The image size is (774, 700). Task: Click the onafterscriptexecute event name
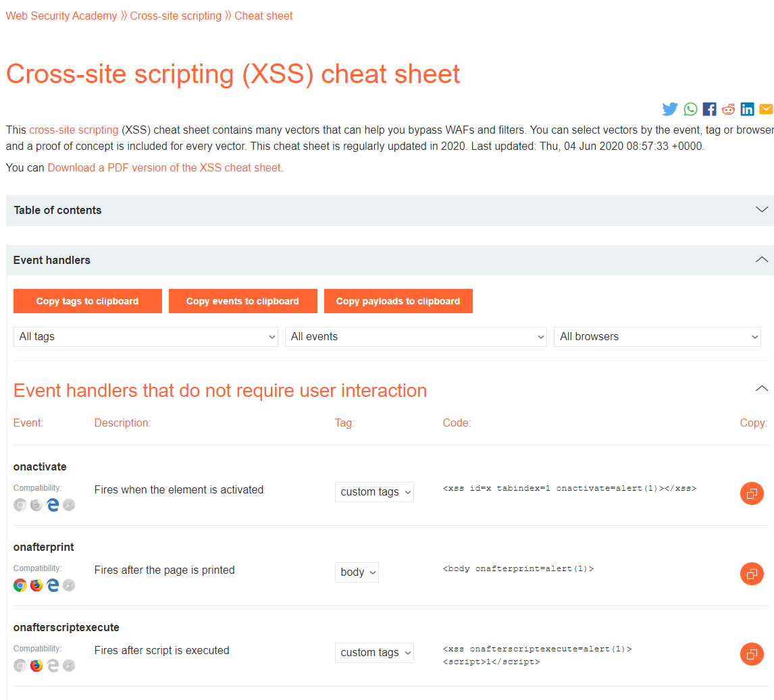[x=66, y=628]
